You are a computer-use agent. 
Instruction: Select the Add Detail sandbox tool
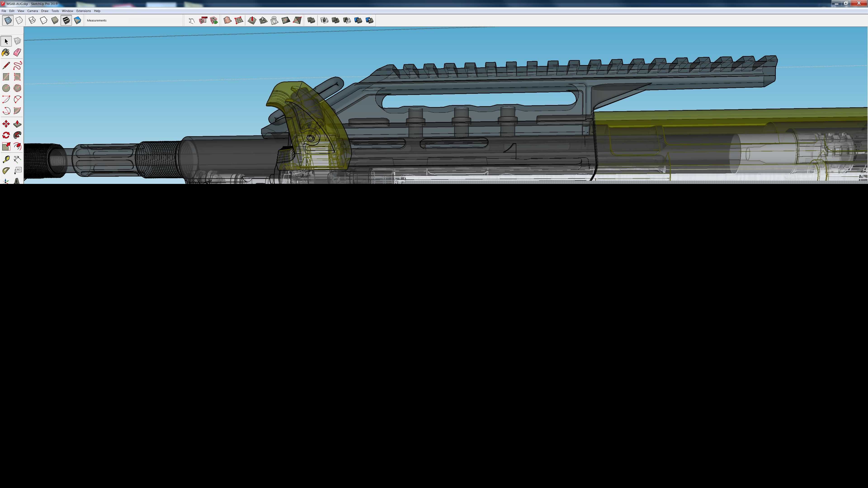click(286, 21)
